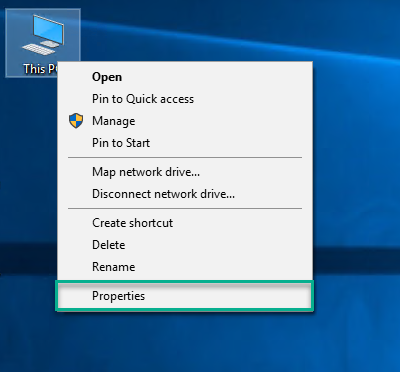Select Create shortcut entry
This screenshot has height=372, width=400.
(x=185, y=223)
